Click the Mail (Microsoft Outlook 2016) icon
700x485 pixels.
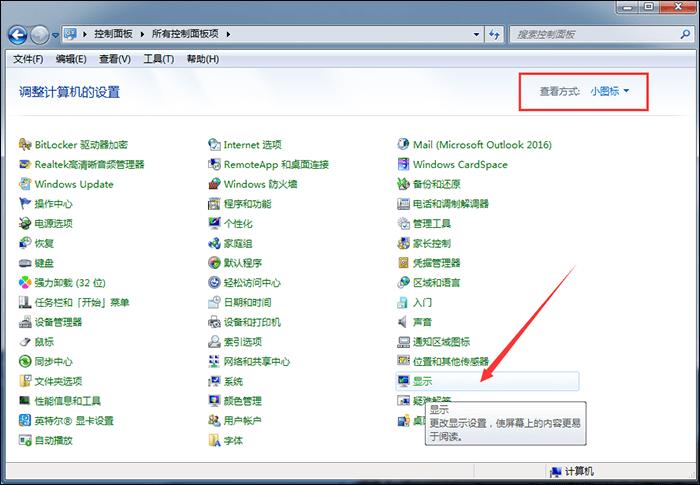coord(403,144)
